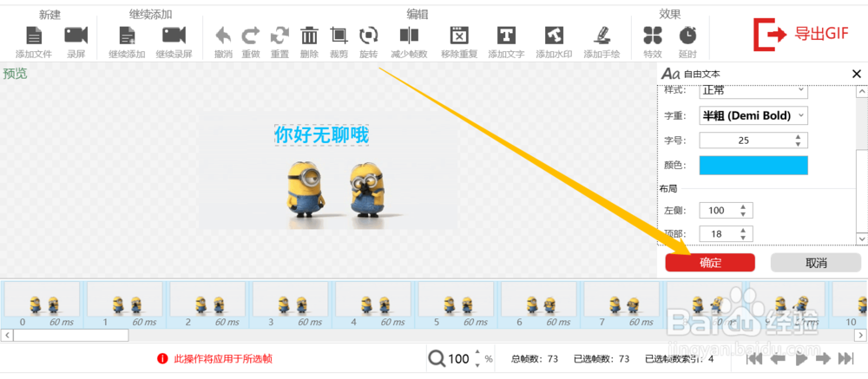The image size is (868, 379).
Task: Click the zoom percentage field showing 100
Action: click(x=458, y=359)
